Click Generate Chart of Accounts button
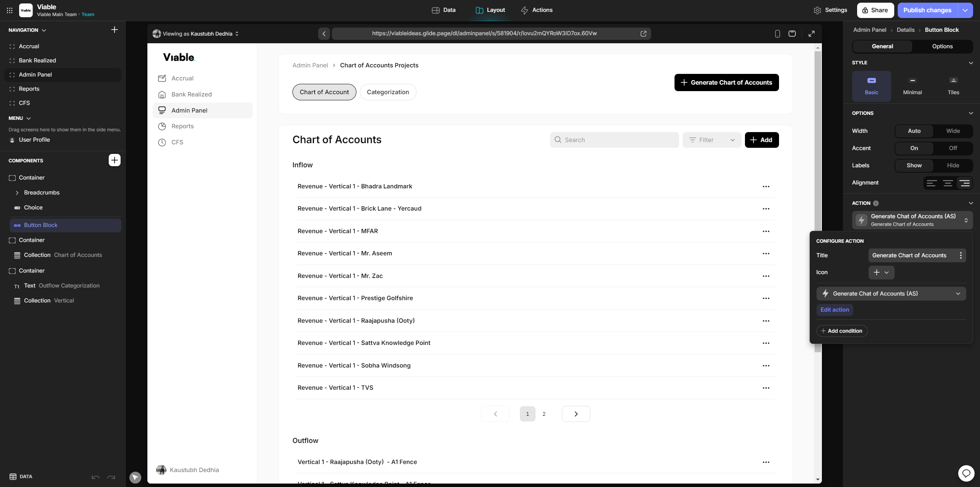The width and height of the screenshot is (980, 487). (x=726, y=83)
